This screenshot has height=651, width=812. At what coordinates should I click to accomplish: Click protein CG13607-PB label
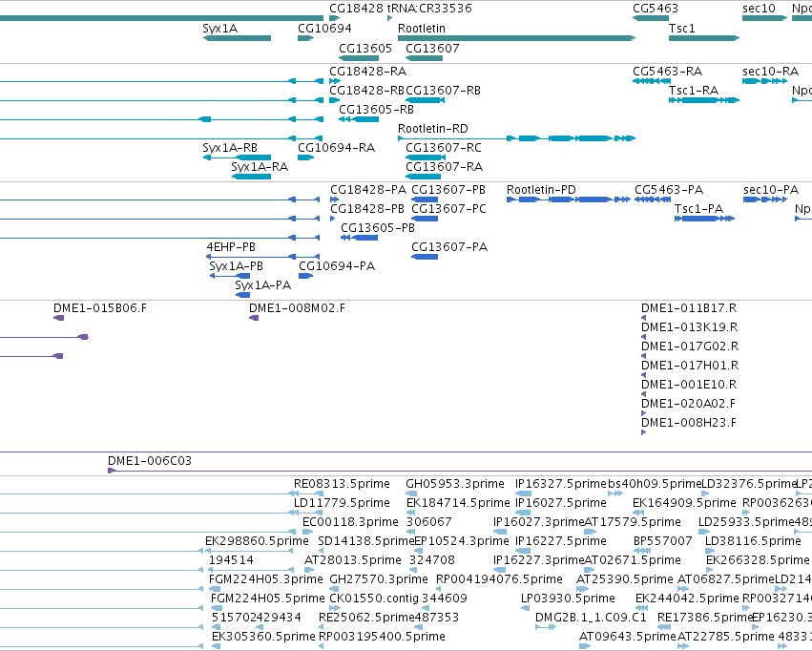tap(448, 190)
